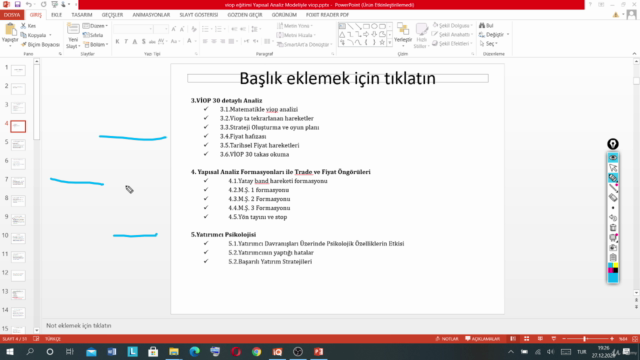Switch to TASARIM tab
The image size is (640, 360).
coord(82,15)
